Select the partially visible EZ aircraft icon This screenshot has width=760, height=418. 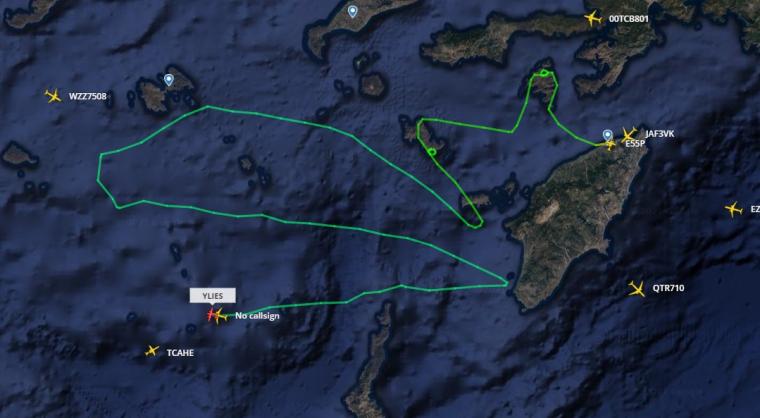[733, 209]
